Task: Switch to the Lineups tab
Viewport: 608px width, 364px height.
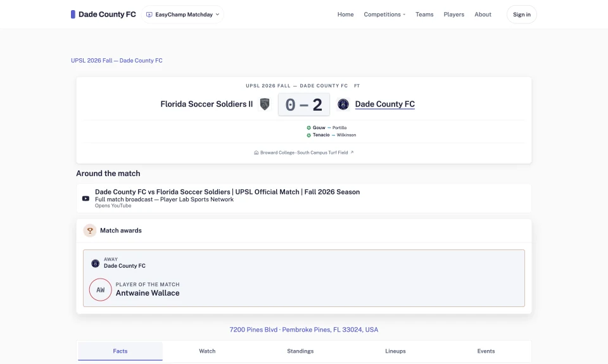Action: click(395, 351)
